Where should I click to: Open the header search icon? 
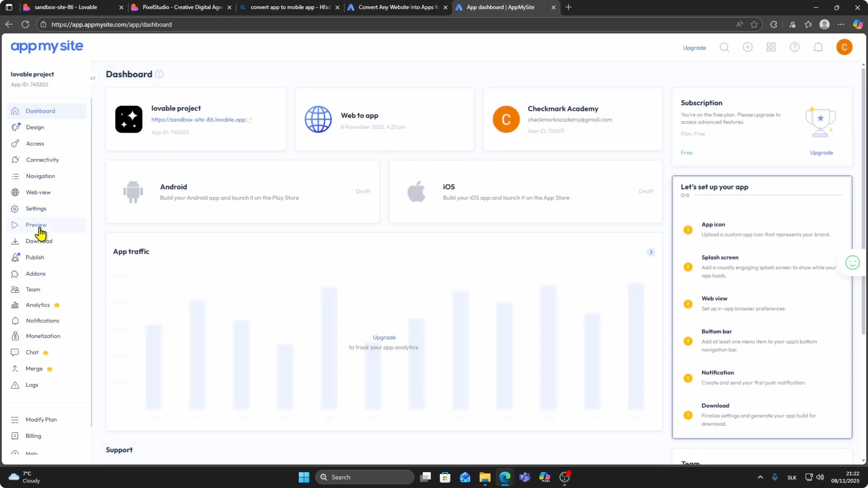click(724, 47)
